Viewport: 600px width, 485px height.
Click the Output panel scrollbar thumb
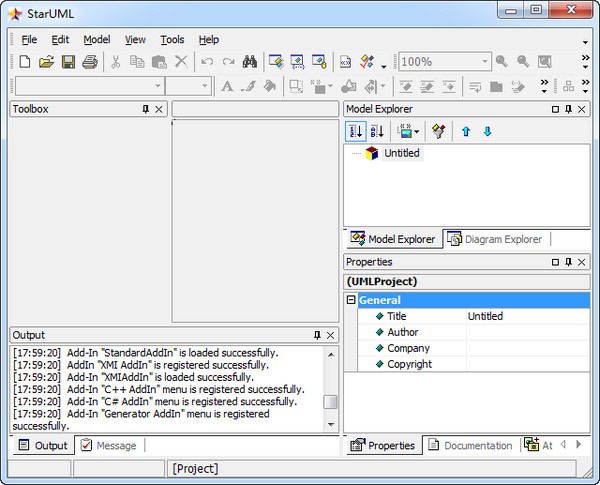pyautogui.click(x=331, y=402)
